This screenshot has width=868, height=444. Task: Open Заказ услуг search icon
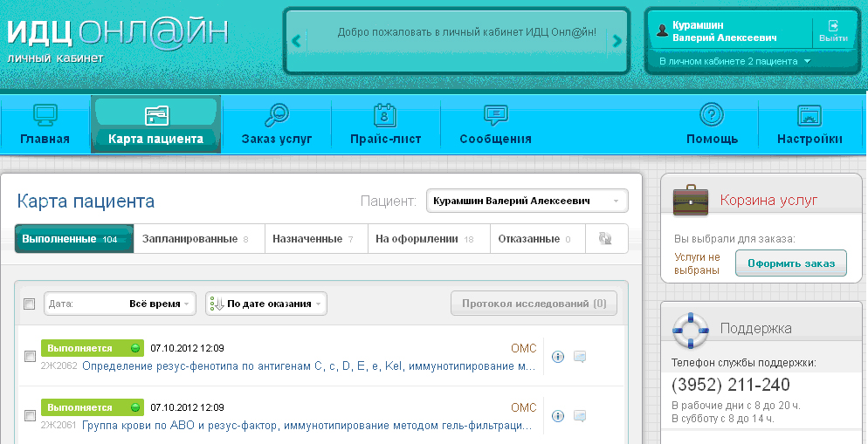276,115
